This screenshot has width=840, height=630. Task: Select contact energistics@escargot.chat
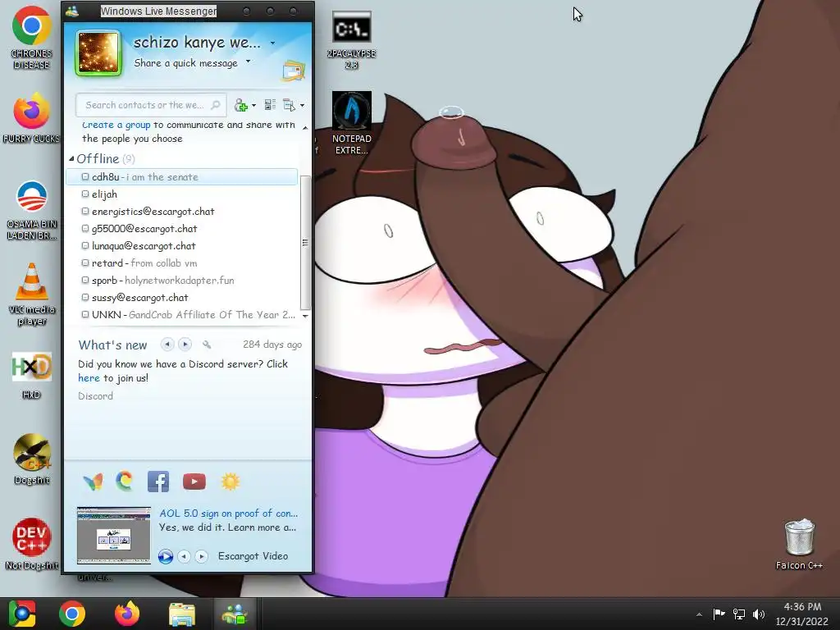(181, 211)
